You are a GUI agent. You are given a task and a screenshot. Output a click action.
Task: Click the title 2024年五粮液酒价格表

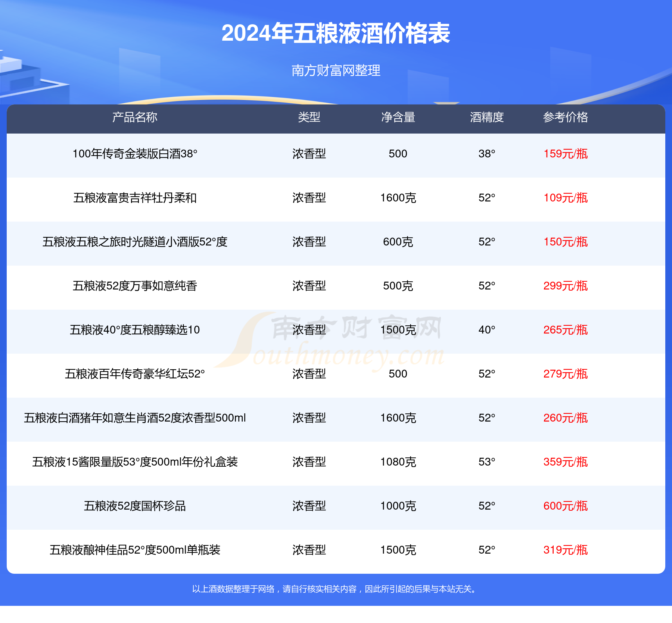[x=336, y=33]
